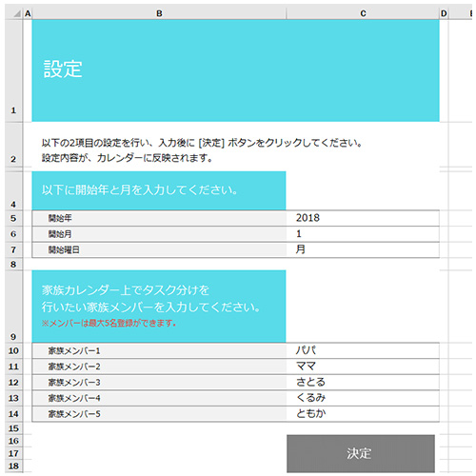Select row 15 header
476x476 pixels.
pyautogui.click(x=13, y=428)
